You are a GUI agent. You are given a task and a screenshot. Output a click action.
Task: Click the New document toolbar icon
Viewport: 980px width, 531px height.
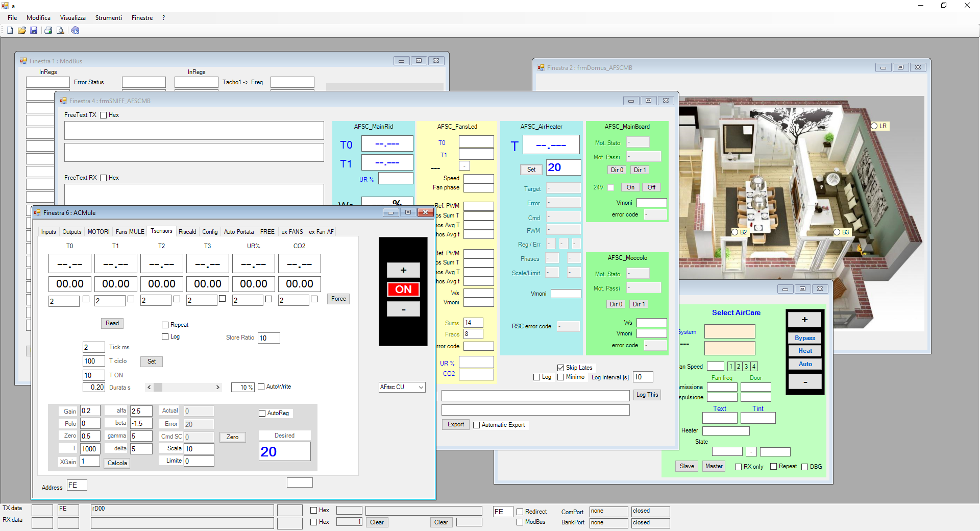[10, 30]
